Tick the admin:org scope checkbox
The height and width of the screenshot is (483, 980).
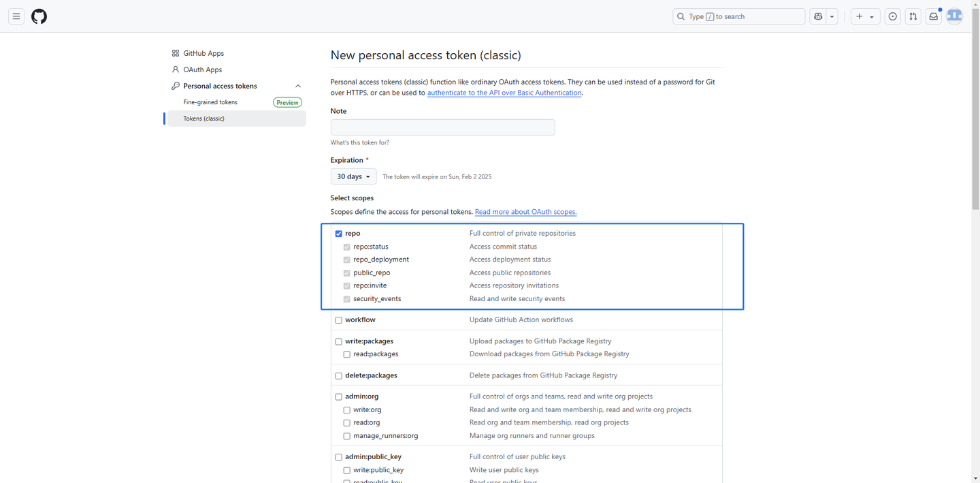click(339, 396)
